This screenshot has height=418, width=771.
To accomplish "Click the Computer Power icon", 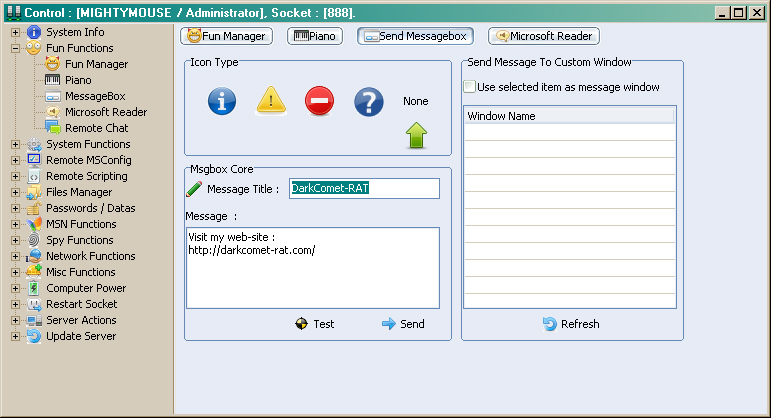I will click(34, 288).
